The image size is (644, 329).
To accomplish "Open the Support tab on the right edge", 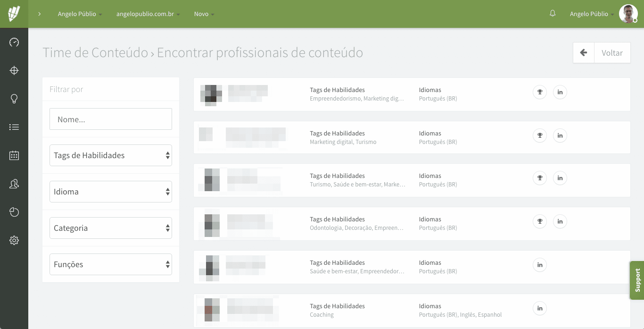I will [637, 280].
